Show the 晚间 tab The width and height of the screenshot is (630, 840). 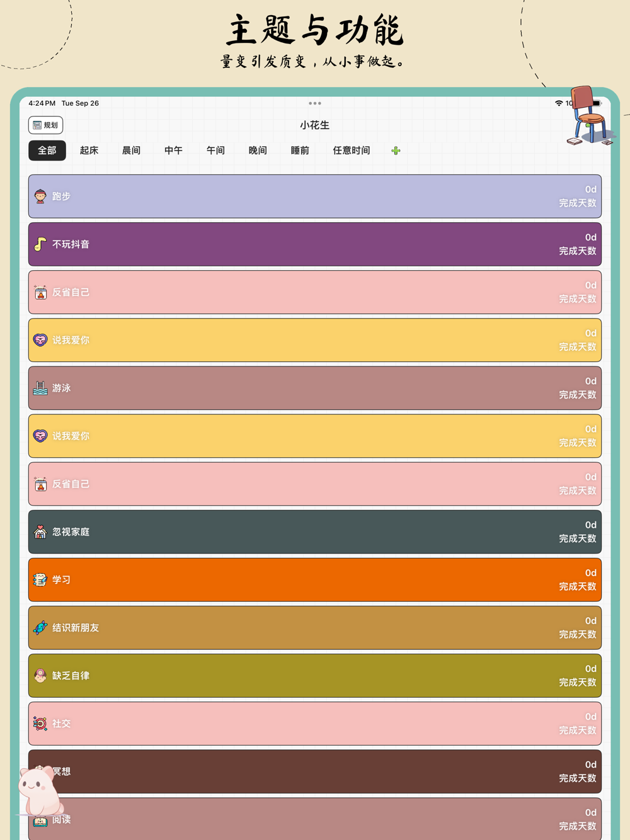tap(258, 150)
